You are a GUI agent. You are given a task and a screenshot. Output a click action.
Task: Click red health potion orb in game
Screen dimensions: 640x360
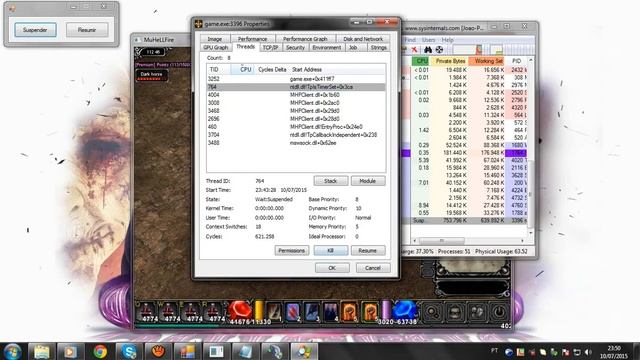click(x=240, y=311)
